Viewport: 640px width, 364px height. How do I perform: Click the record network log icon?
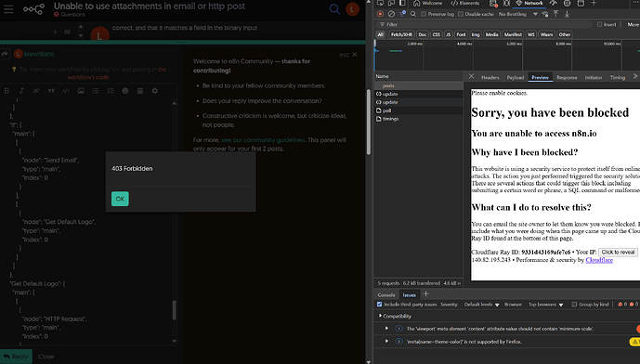tap(381, 14)
